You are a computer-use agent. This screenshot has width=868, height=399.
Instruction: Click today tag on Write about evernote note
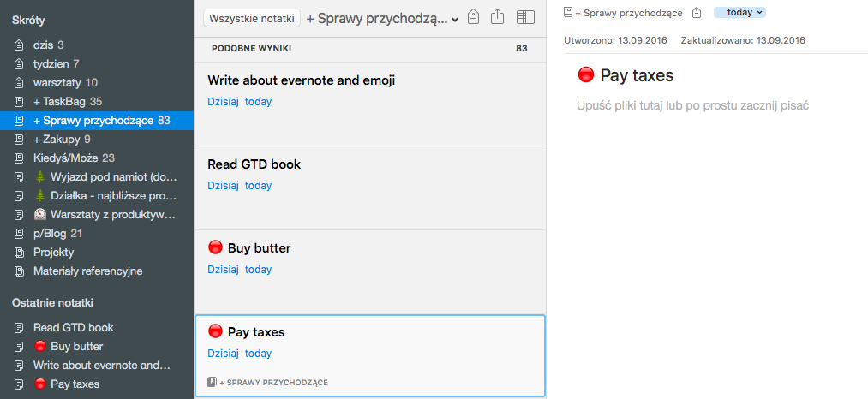259,102
